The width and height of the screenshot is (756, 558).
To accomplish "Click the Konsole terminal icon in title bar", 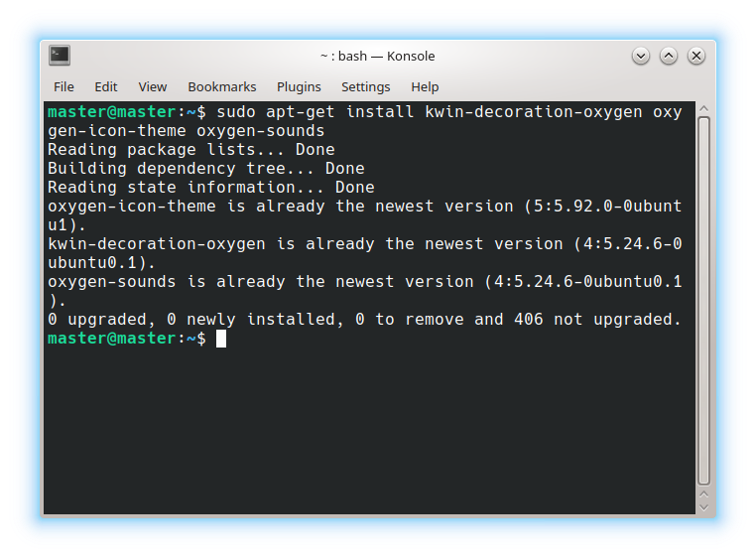I will tap(60, 56).
